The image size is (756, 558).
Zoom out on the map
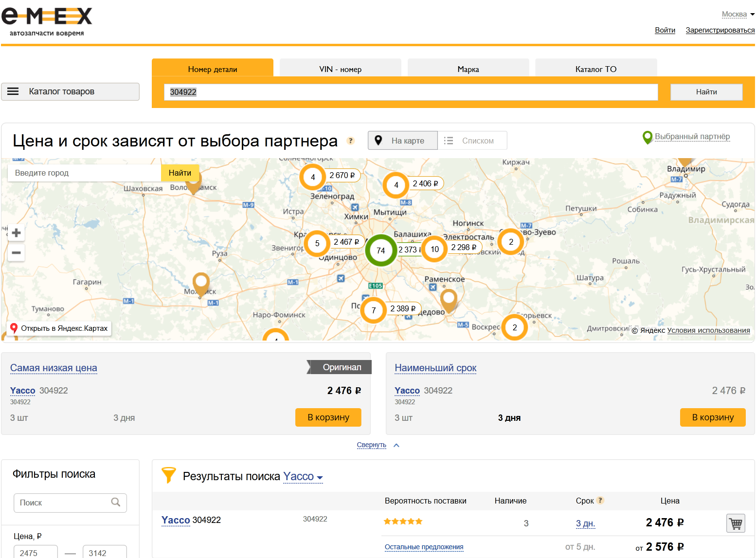click(16, 252)
